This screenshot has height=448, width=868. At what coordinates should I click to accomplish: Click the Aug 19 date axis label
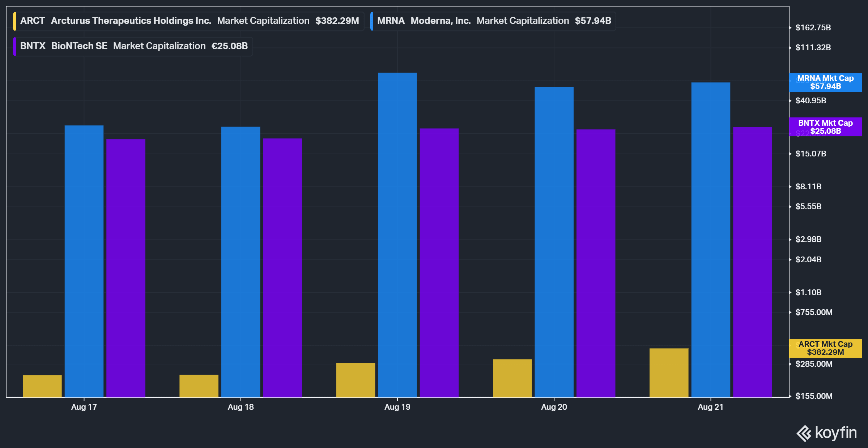pos(397,407)
